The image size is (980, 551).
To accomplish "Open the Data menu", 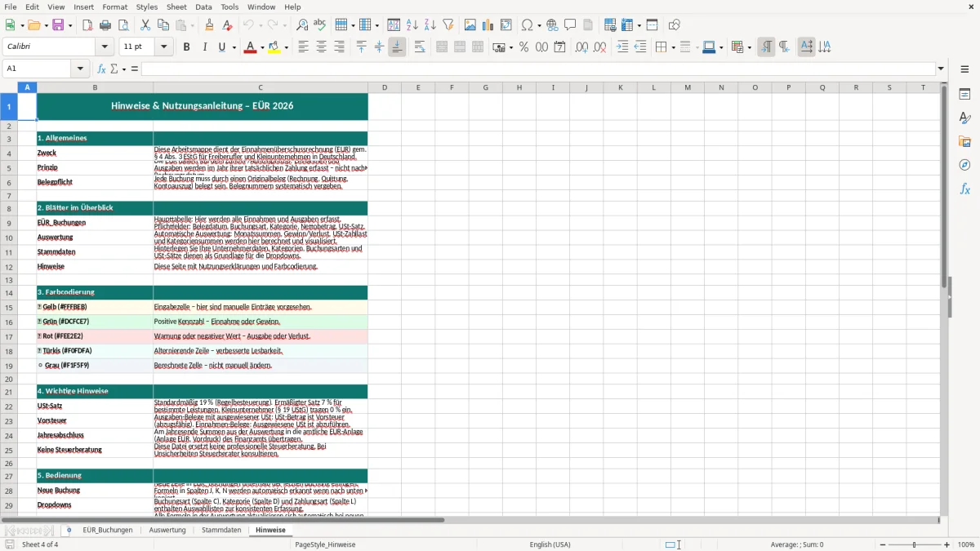I will pyautogui.click(x=203, y=7).
